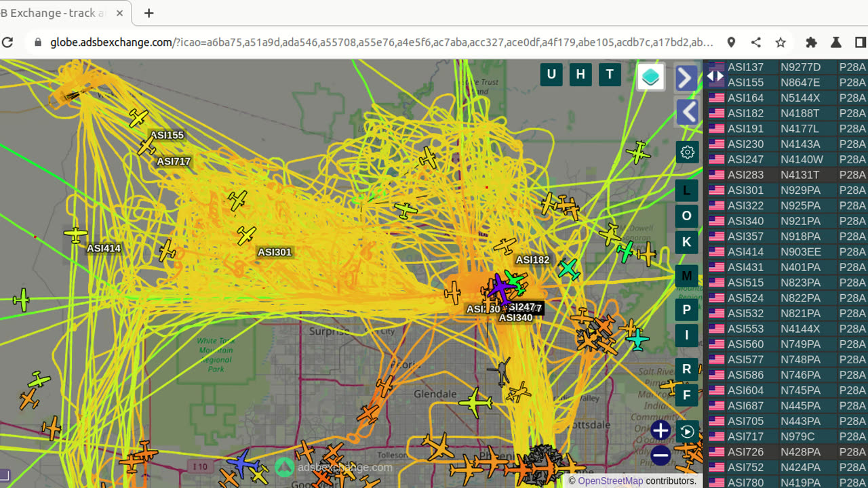The height and width of the screenshot is (488, 868).
Task: Select the purple aircraft icon
Action: click(x=500, y=289)
